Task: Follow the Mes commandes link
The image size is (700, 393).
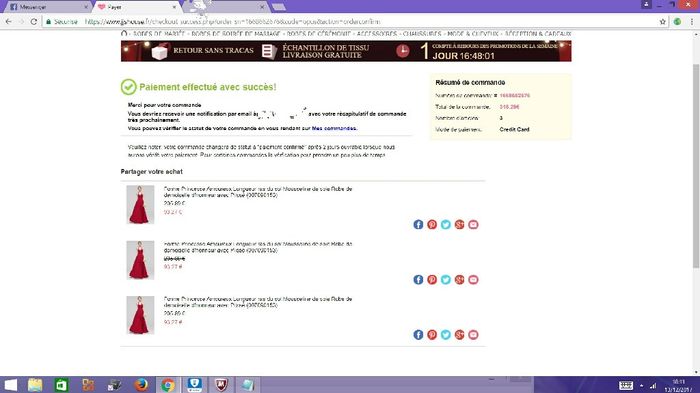Action: coord(334,128)
